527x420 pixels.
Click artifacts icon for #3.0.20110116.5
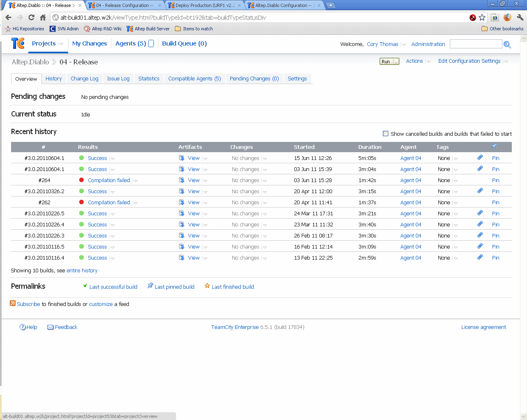182,247
